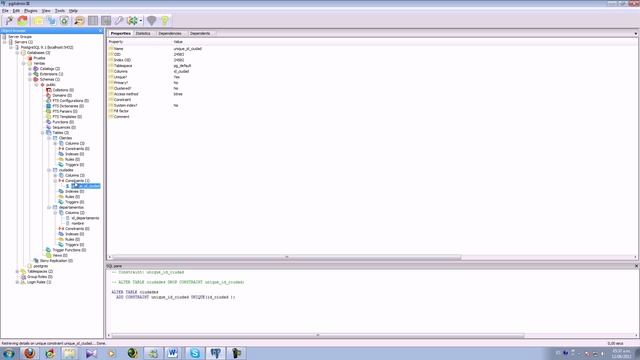This screenshot has height=360, width=640.
Task: Select the FTS Parsers tree item
Action: [64, 111]
